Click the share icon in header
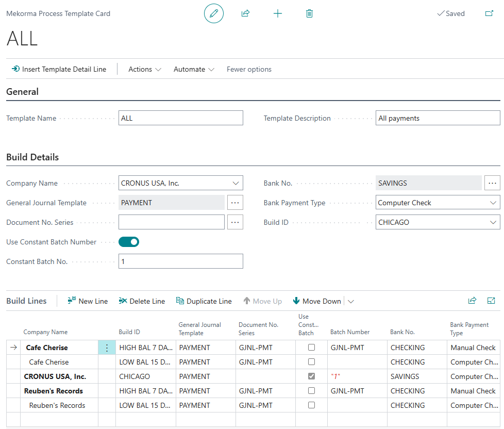 pyautogui.click(x=246, y=13)
